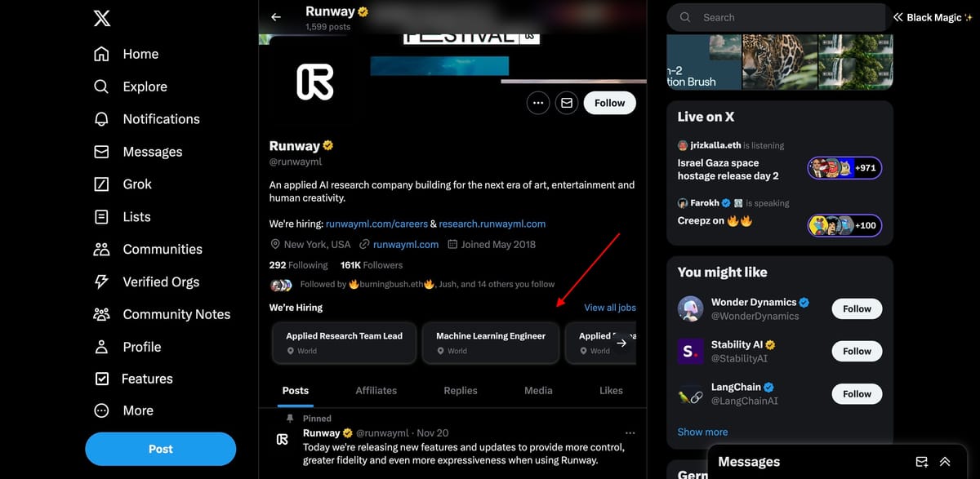This screenshot has height=479, width=980.
Task: Message Runway via the envelope icon on profile
Action: pos(566,102)
